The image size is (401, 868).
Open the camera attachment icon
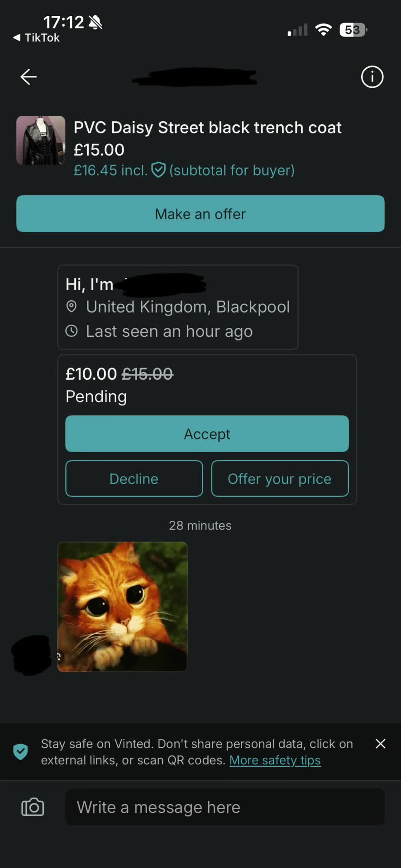[33, 807]
